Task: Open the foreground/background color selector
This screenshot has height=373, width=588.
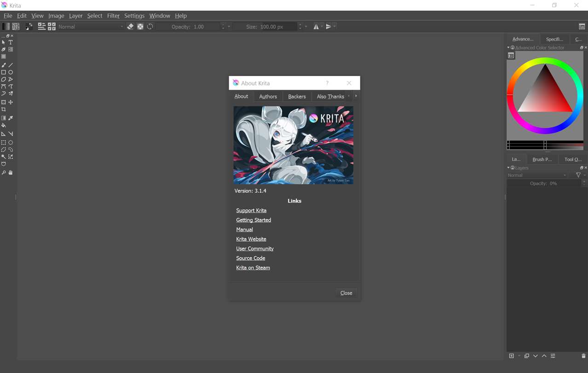Action: tap(29, 27)
